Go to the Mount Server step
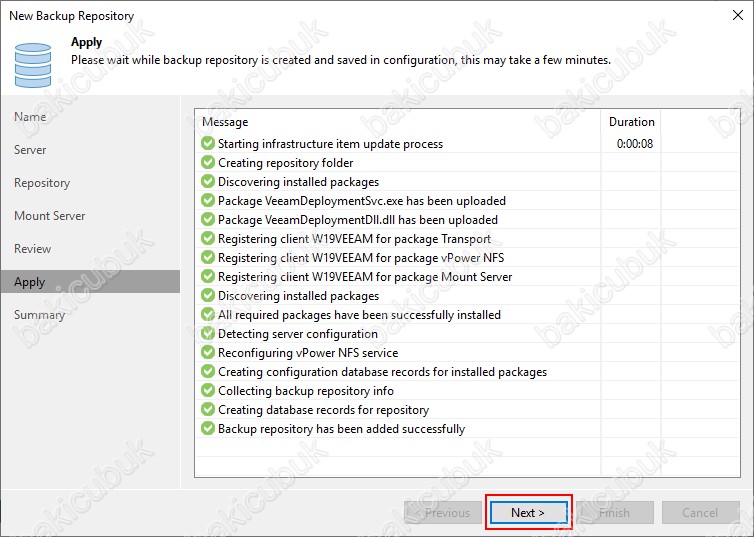Screen dimensions: 754x537 [x=50, y=216]
